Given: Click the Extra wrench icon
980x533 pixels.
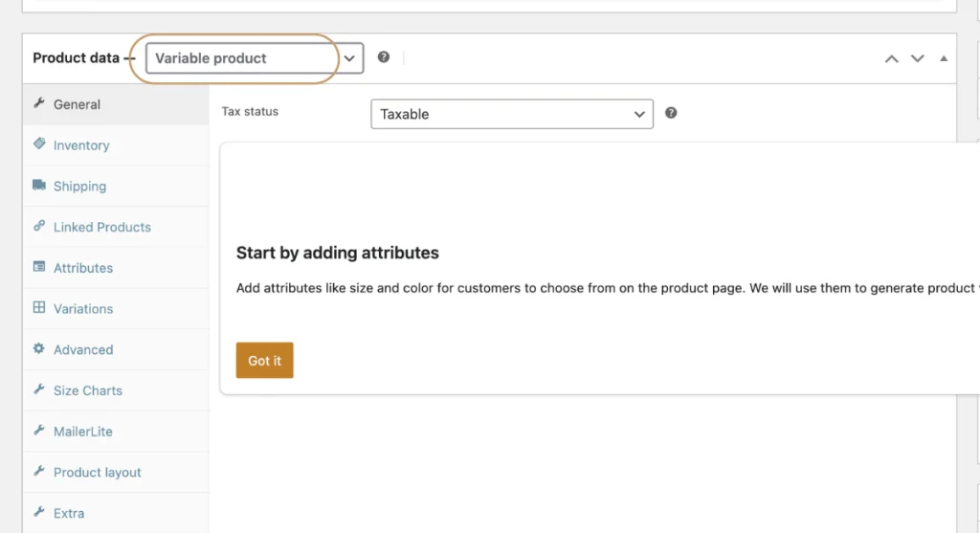Looking at the screenshot, I should (x=38, y=512).
